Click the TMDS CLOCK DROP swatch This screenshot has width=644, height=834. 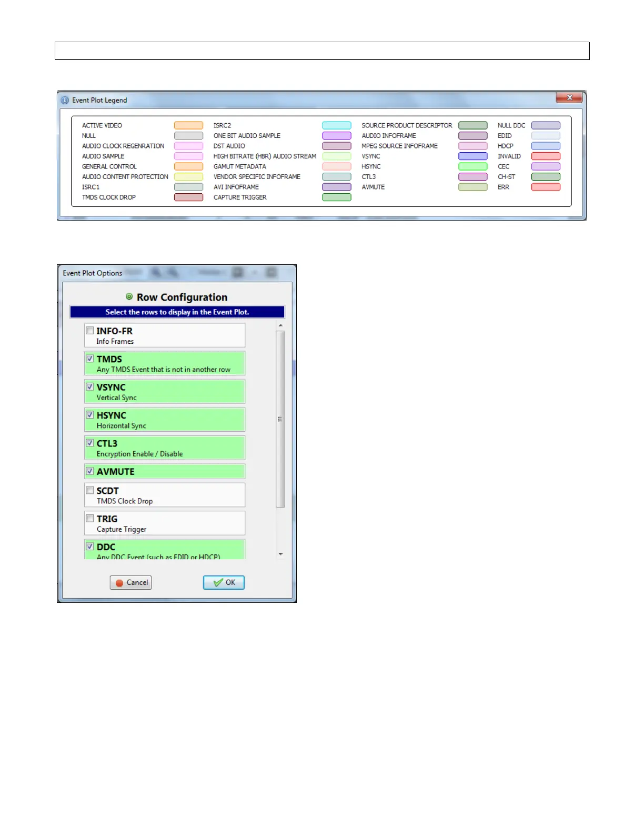coord(188,197)
